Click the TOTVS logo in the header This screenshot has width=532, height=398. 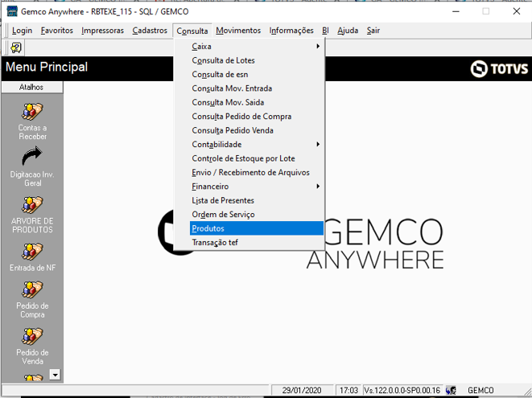pyautogui.click(x=499, y=69)
